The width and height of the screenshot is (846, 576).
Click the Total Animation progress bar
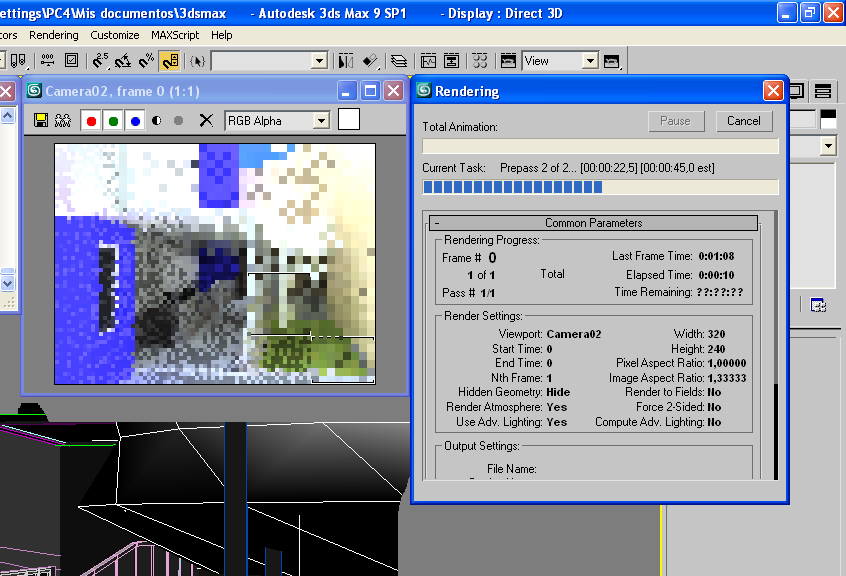[x=600, y=146]
